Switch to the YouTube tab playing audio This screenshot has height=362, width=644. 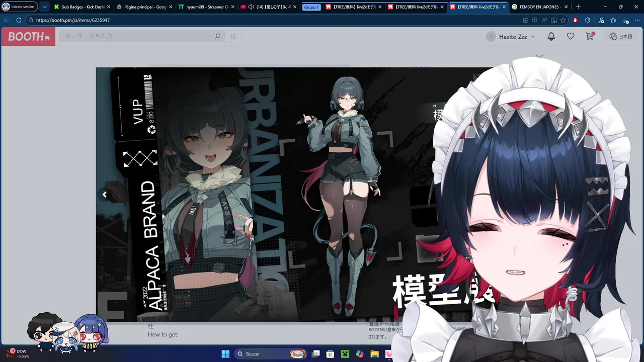[268, 7]
